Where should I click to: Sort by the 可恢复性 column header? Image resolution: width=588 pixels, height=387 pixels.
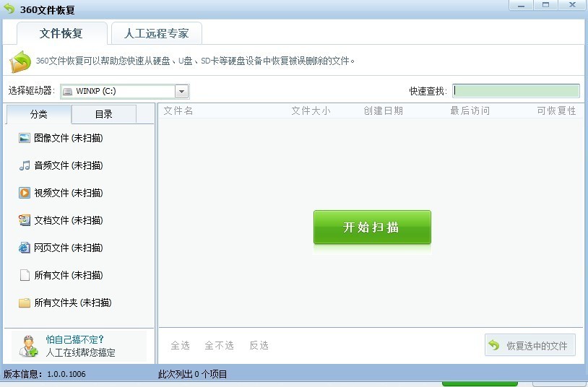tap(556, 110)
